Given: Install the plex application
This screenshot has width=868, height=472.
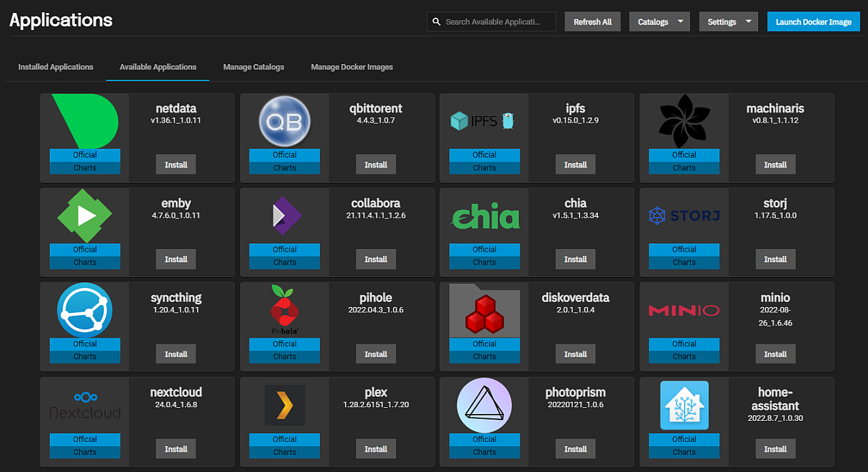Looking at the screenshot, I should pos(376,449).
